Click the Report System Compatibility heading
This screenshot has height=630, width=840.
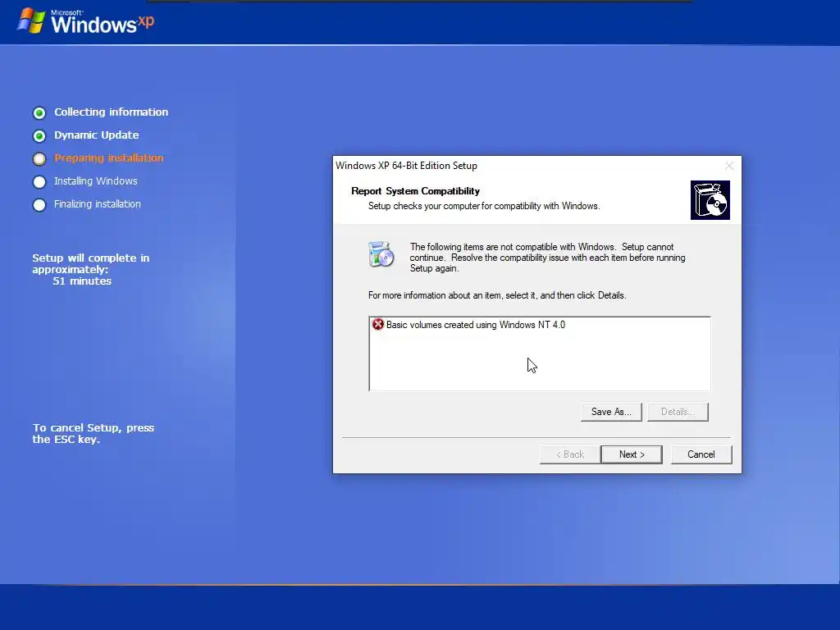[415, 191]
